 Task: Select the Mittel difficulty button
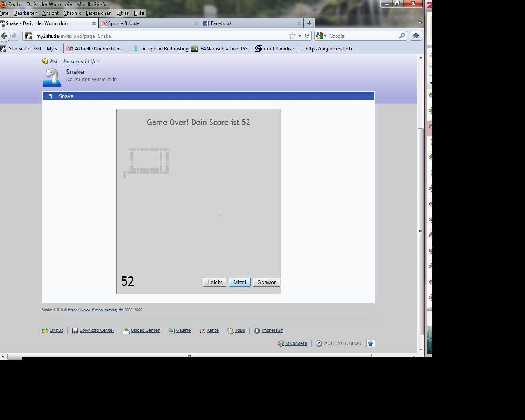click(240, 282)
